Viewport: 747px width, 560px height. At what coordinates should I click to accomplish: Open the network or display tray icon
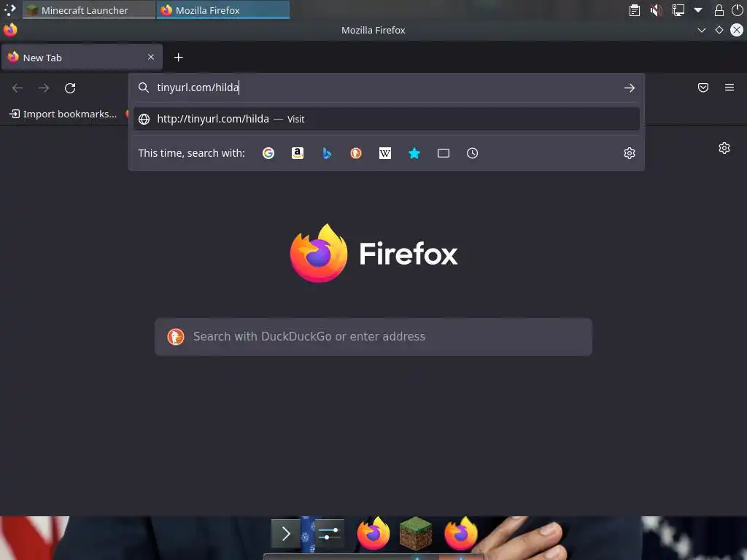[x=678, y=10]
